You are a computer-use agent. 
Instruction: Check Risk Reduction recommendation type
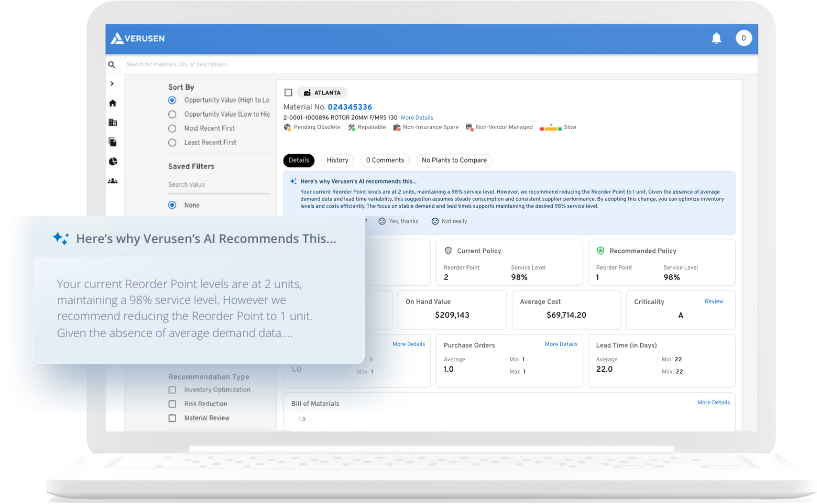[172, 404]
